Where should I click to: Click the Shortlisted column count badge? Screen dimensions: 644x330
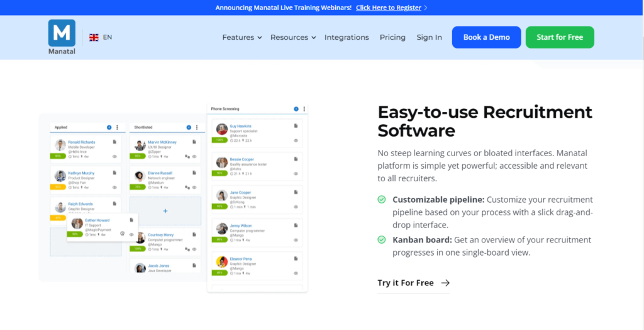point(189,128)
